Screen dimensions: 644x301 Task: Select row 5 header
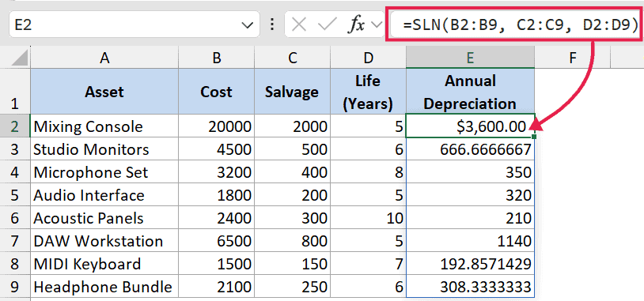[15, 194]
